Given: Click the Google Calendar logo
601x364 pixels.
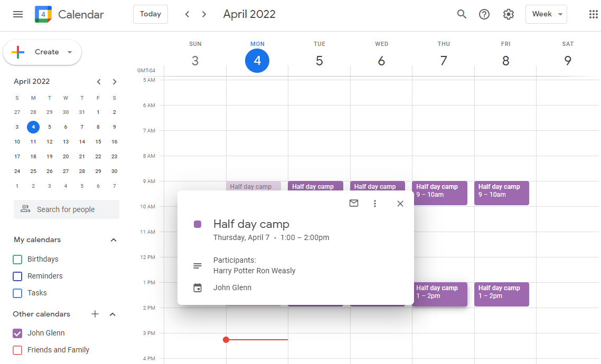Looking at the screenshot, I should pyautogui.click(x=43, y=14).
